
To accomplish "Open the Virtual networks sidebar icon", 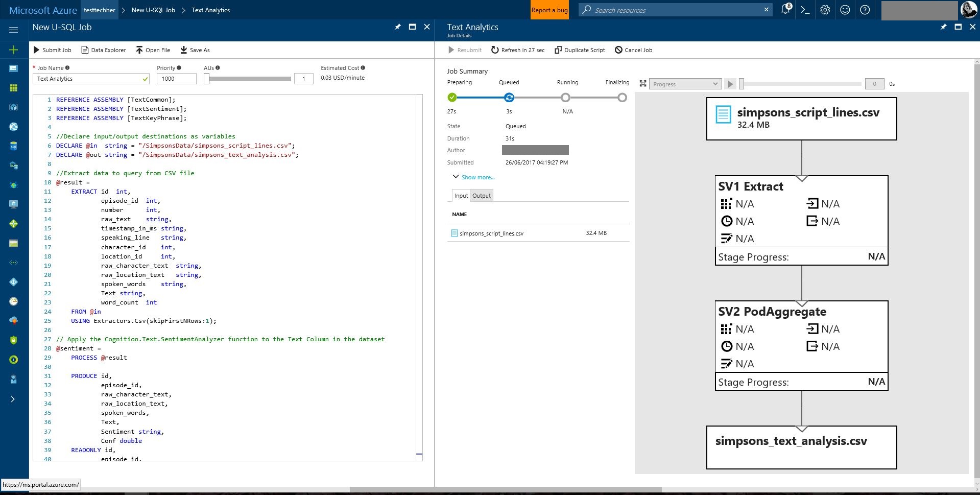I will pyautogui.click(x=14, y=263).
